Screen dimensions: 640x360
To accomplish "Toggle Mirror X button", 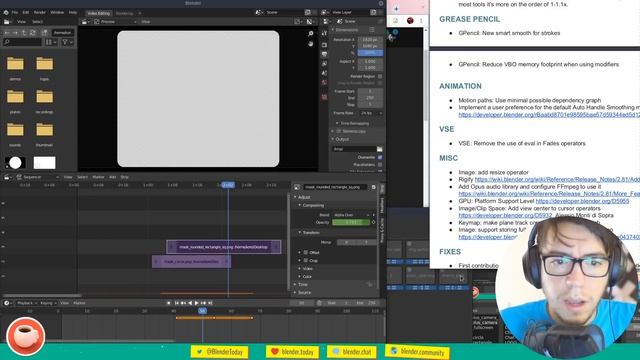I will tap(347, 242).
